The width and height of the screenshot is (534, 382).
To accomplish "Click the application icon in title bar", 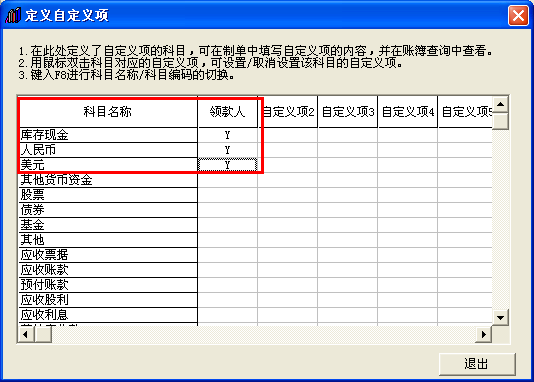I will click(13, 15).
